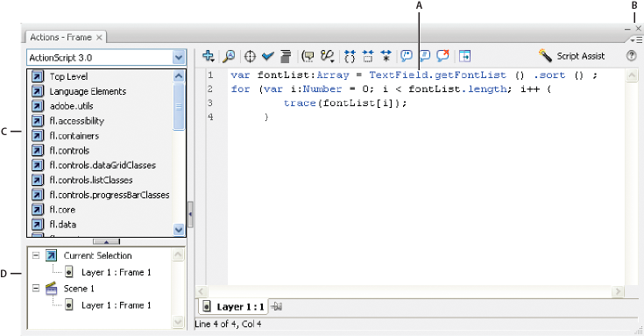Collapse the Scene 1 node
644x336 pixels.
click(x=36, y=289)
